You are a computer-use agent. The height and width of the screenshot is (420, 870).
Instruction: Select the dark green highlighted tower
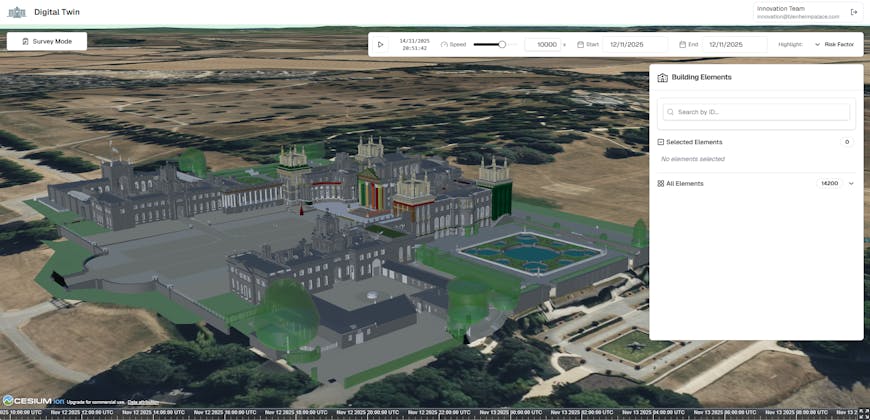501,200
